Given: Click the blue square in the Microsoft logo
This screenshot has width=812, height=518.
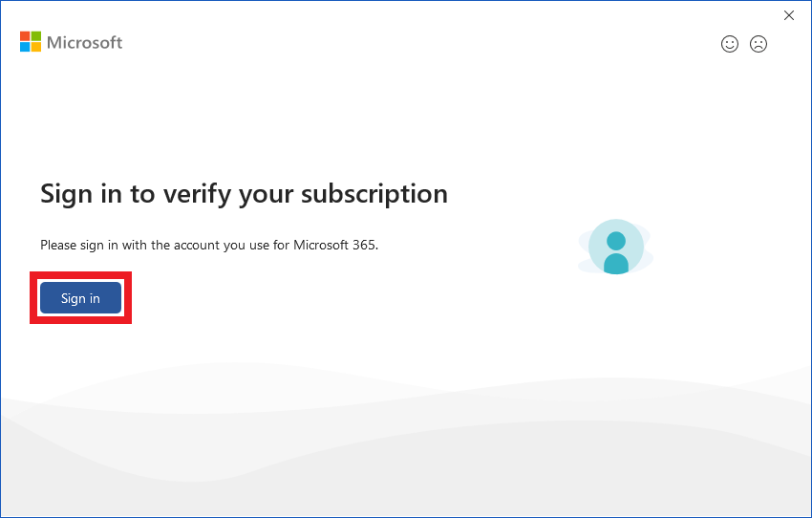Looking at the screenshot, I should [25, 47].
